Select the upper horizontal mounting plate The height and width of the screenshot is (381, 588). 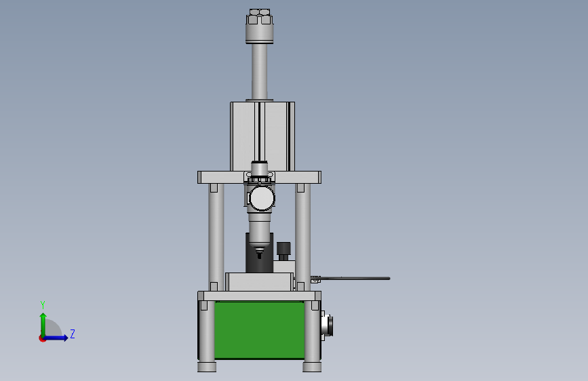pos(260,178)
